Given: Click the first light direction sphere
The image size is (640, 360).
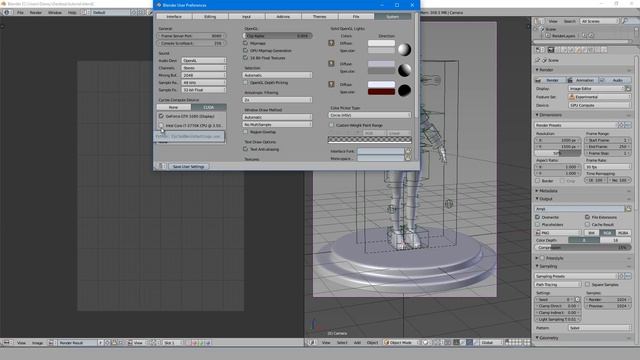Looking at the screenshot, I should pos(404,49).
